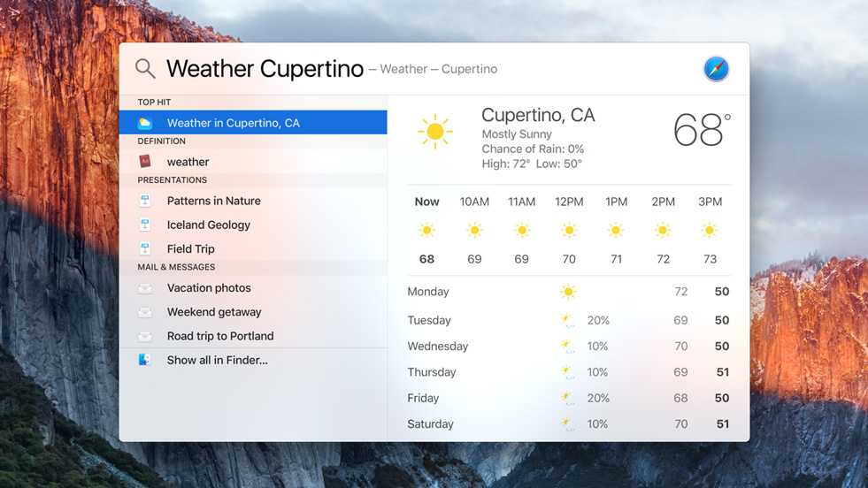Image resolution: width=868 pixels, height=488 pixels.
Task: Click the mail icon for Weekend getaway
Action: [x=145, y=312]
